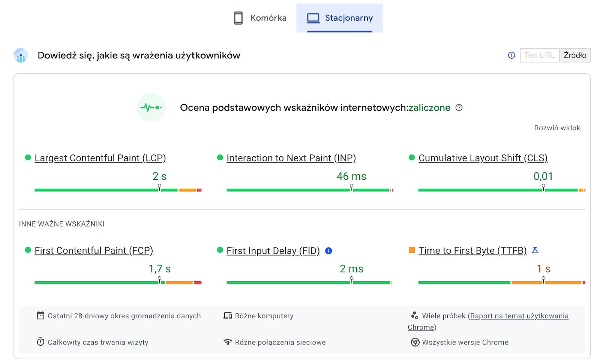Click the CLS distribution bar
Image resolution: width=600 pixels, height=364 pixels.
[502, 190]
